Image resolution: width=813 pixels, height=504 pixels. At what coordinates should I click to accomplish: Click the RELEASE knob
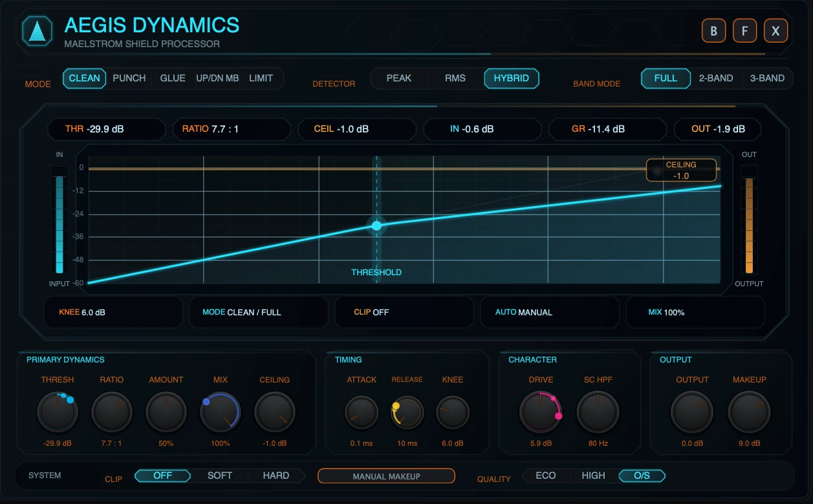coord(407,413)
